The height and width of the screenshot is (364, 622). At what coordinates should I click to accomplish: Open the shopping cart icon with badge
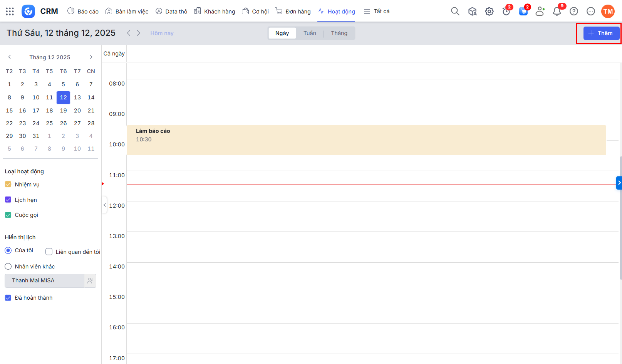[x=523, y=12]
